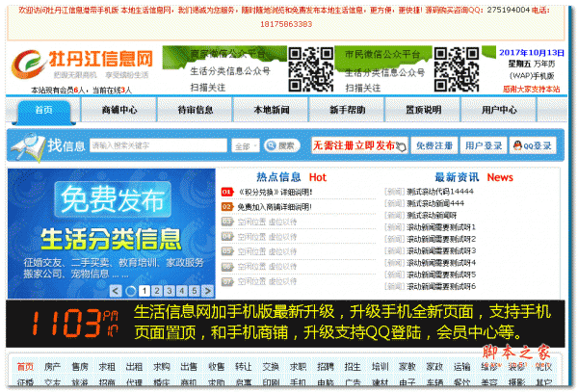Show previous banner slide with left arrow

tap(116, 291)
